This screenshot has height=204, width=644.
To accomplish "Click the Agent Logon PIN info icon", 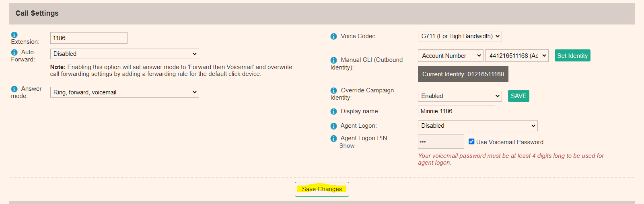I will point(333,138).
